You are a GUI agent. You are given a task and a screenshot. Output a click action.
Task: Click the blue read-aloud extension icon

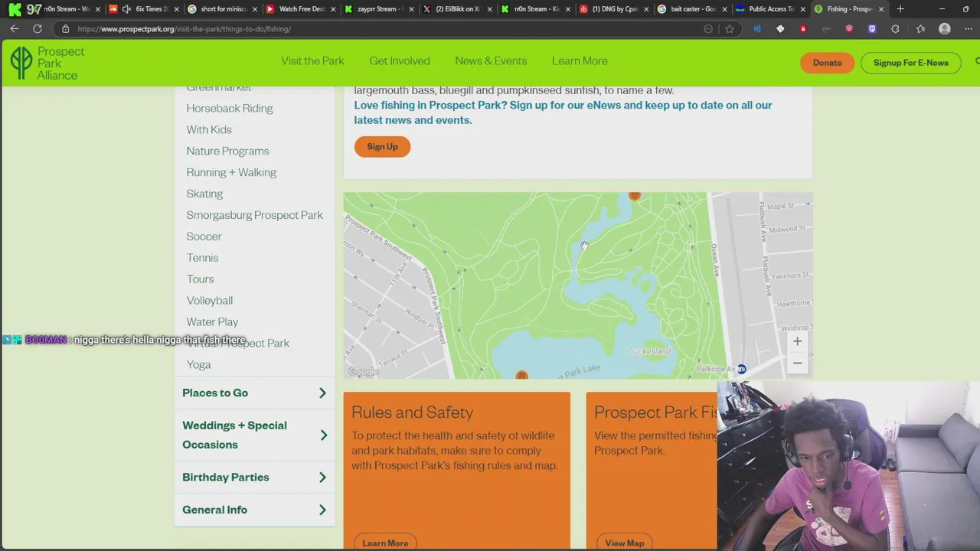click(757, 29)
